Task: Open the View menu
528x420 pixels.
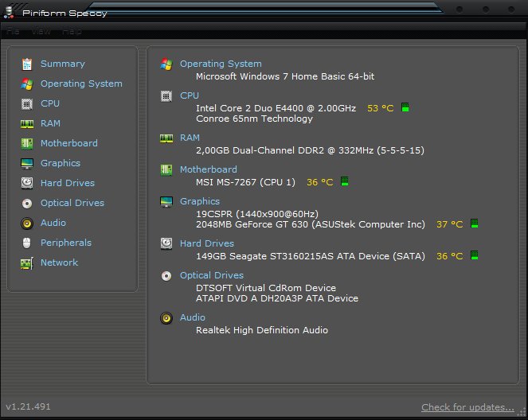Action: click(41, 32)
